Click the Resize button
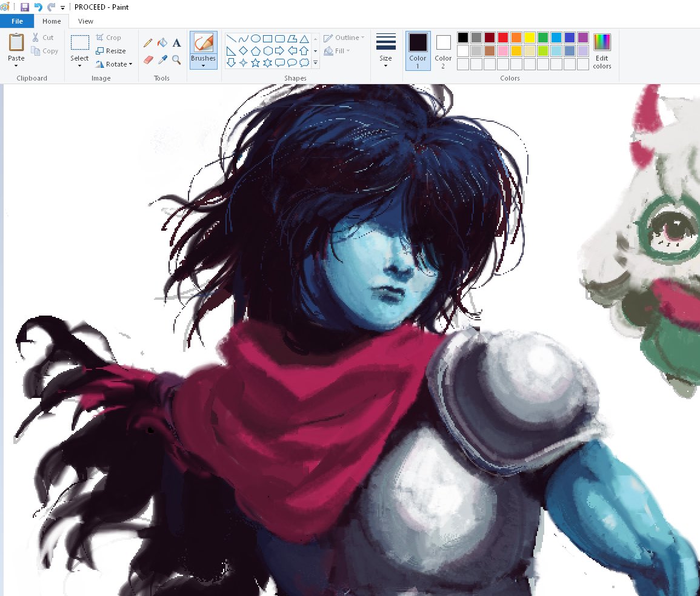The height and width of the screenshot is (596, 700). [x=111, y=51]
